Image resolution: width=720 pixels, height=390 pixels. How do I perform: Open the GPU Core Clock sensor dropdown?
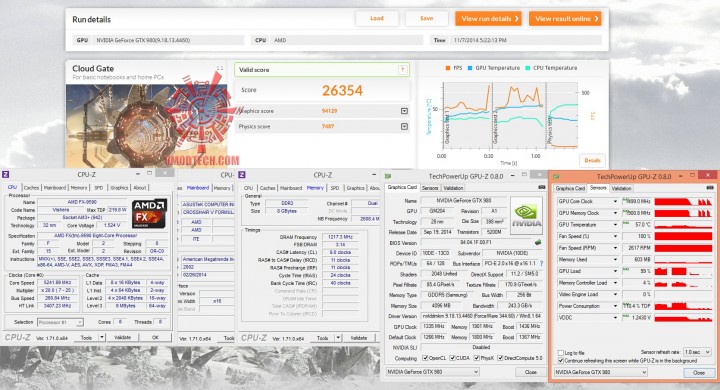tap(615, 201)
